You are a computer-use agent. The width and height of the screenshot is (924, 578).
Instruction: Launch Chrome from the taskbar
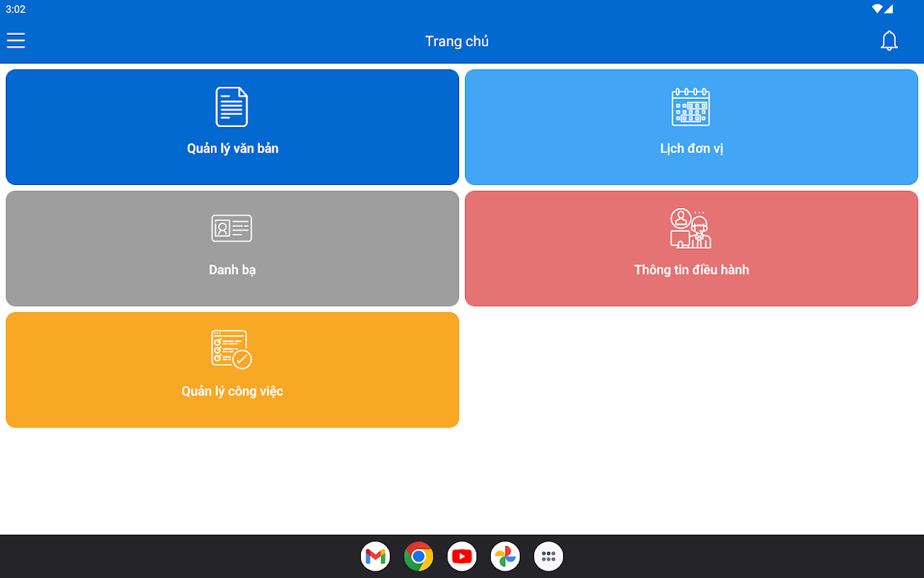click(419, 556)
